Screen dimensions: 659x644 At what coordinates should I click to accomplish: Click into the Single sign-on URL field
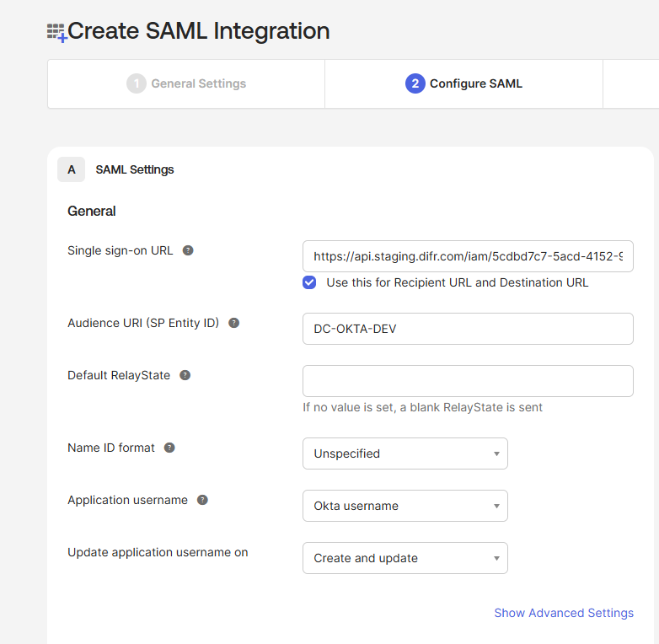click(x=468, y=256)
